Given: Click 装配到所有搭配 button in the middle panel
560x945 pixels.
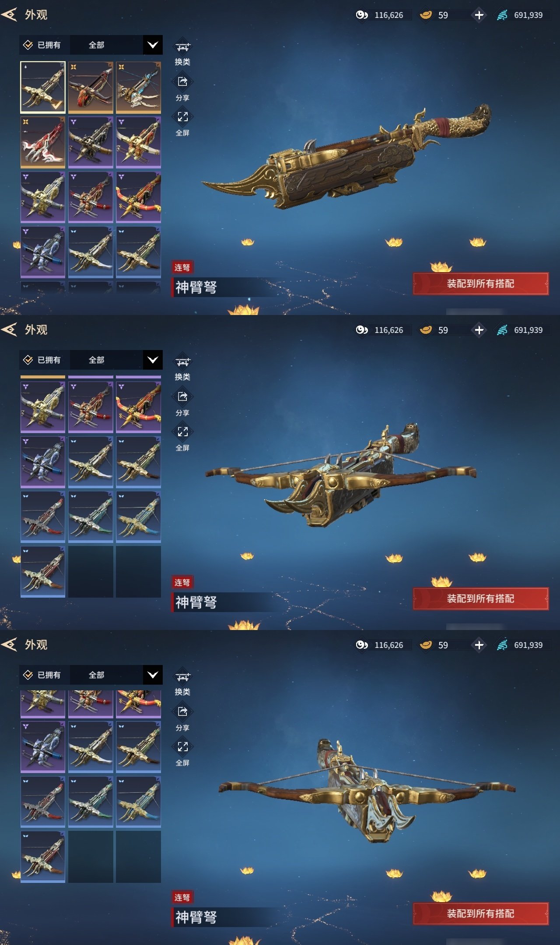Looking at the screenshot, I should (x=481, y=598).
